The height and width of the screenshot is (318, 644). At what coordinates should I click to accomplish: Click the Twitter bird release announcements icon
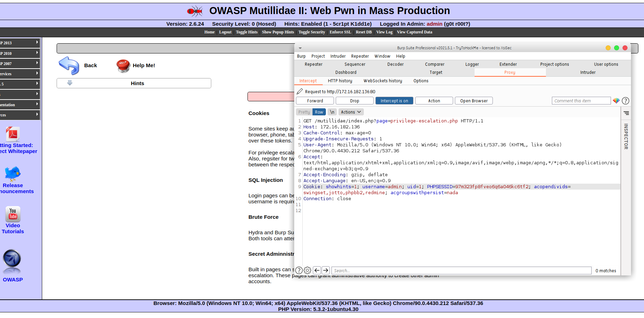(x=13, y=174)
